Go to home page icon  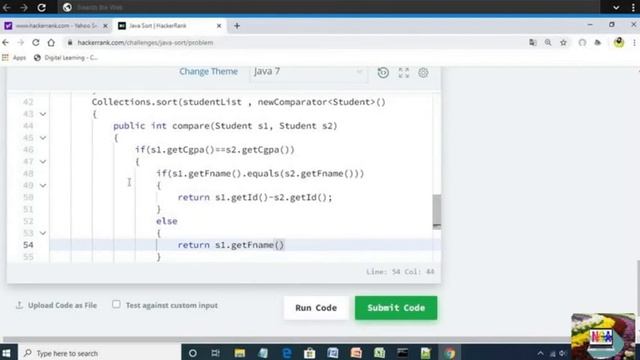(x=51, y=42)
